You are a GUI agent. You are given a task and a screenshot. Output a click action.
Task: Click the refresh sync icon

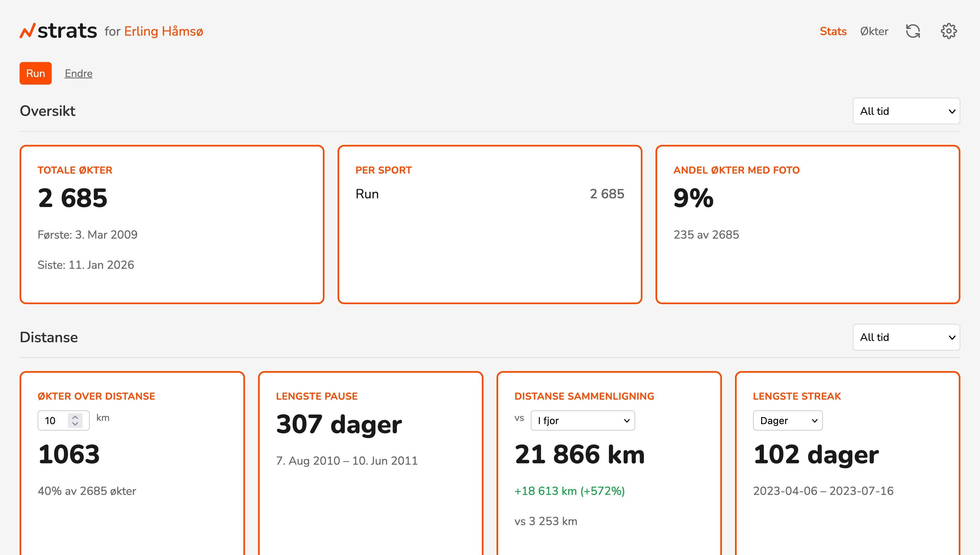[913, 31]
